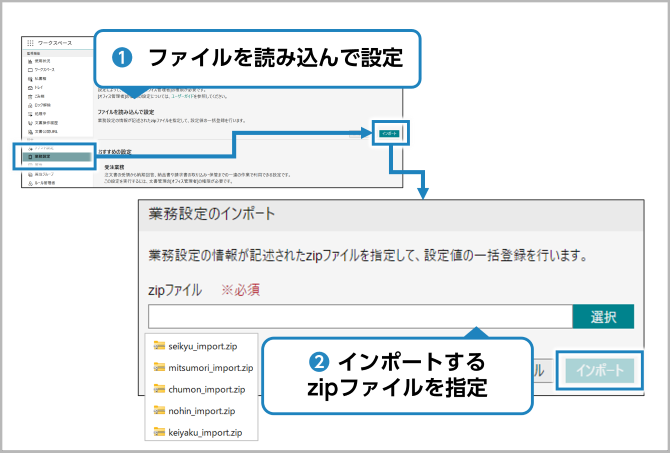This screenshot has height=453, width=670.
Task: Open 使用状況 in the sidebar
Action: [39, 61]
